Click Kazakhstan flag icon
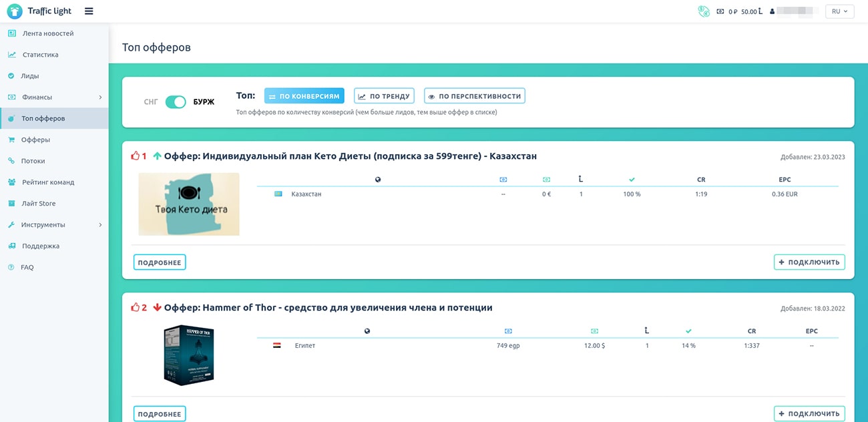The height and width of the screenshot is (422, 868). [x=278, y=194]
